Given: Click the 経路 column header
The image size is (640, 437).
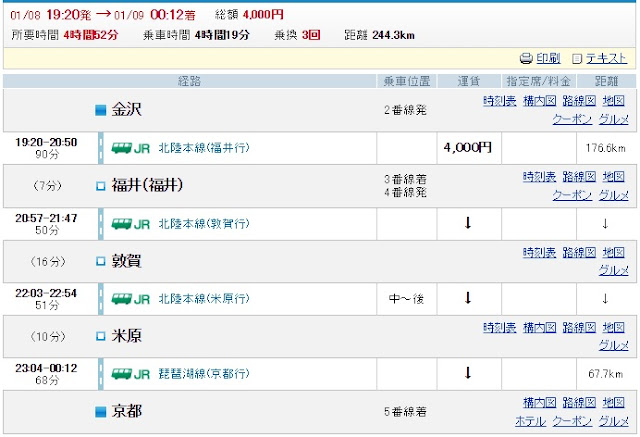Looking at the screenshot, I should [x=189, y=81].
